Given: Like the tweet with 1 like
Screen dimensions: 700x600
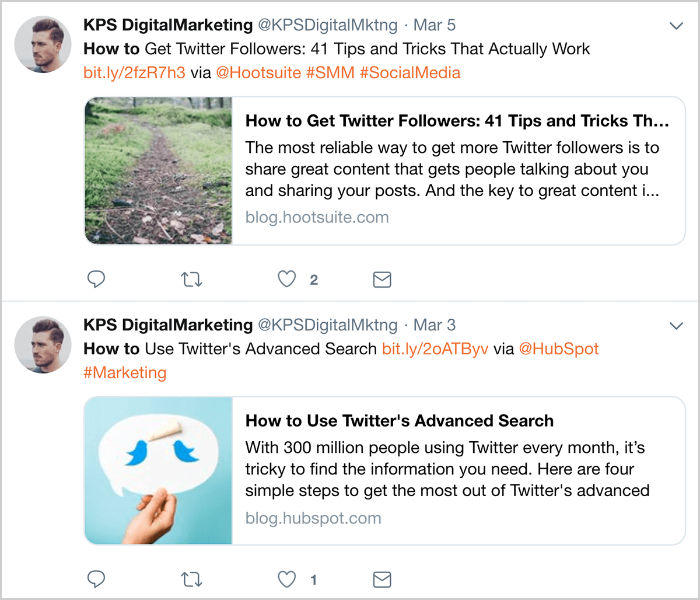Looking at the screenshot, I should (286, 579).
